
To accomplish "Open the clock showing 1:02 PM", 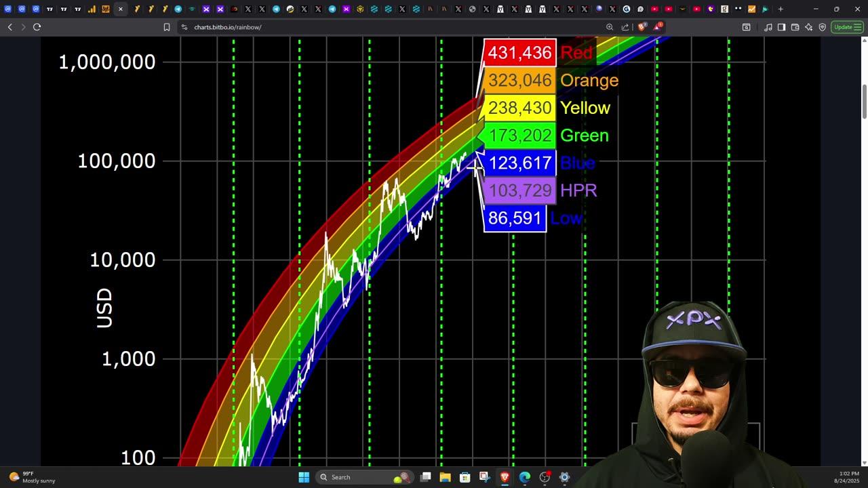I will tap(848, 477).
